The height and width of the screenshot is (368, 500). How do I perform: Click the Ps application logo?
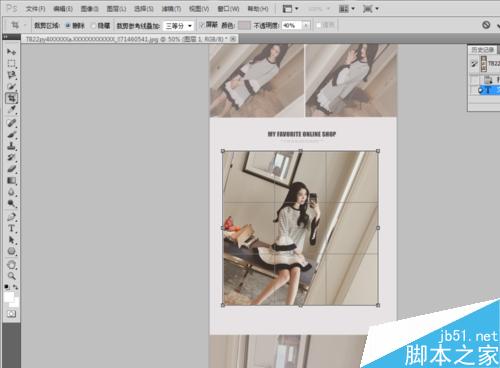click(x=11, y=8)
